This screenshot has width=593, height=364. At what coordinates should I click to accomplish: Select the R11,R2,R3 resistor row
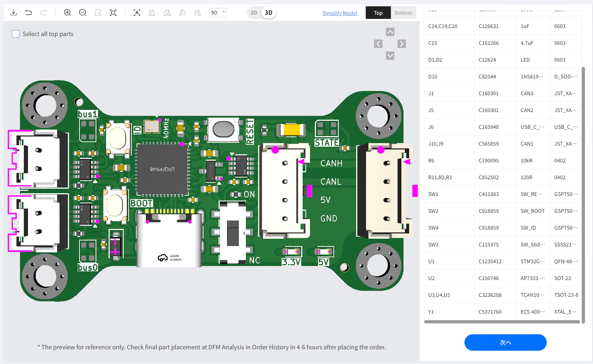coord(503,177)
